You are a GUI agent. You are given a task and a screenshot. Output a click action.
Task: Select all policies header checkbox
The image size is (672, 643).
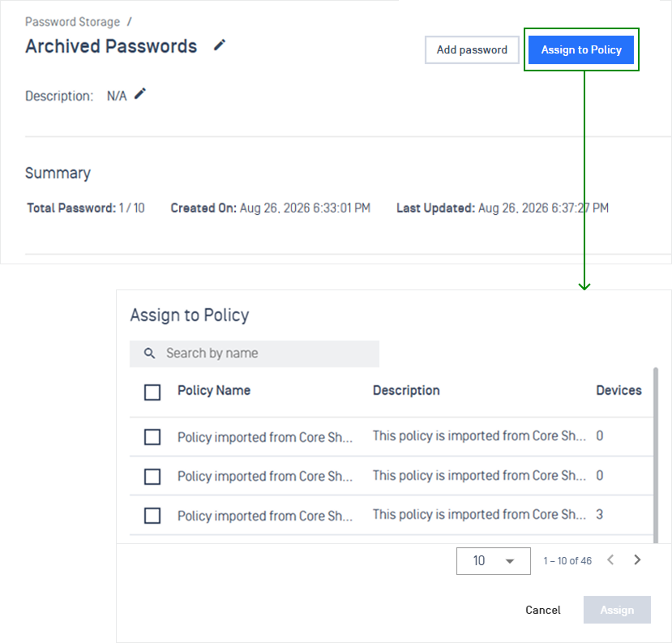(x=152, y=392)
